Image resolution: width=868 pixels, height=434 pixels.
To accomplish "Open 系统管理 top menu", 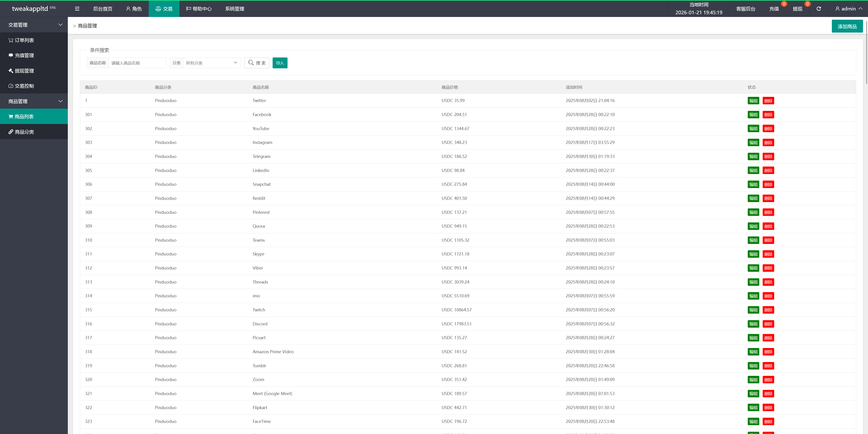I will [235, 9].
